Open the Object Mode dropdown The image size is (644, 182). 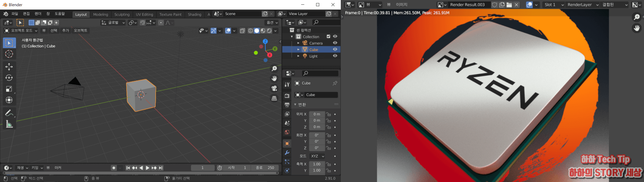(x=20, y=31)
